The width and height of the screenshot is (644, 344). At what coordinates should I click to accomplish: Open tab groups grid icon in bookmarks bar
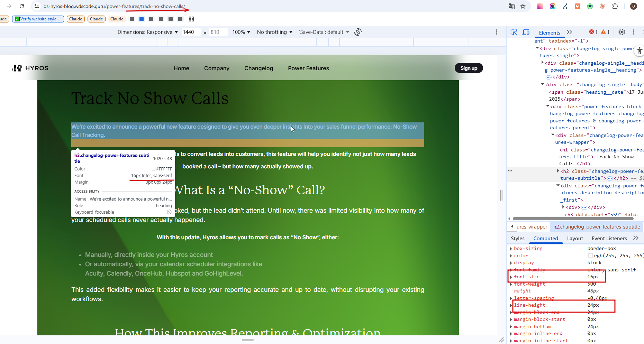coord(191,19)
